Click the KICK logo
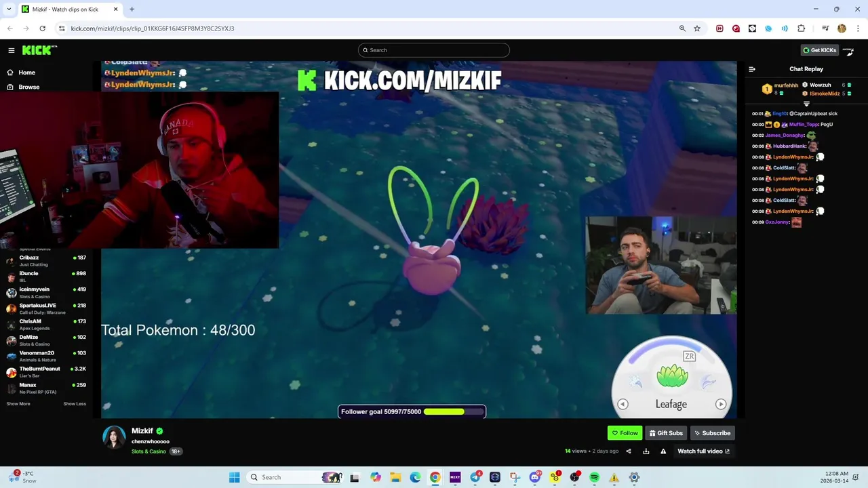This screenshot has width=868, height=488. pyautogui.click(x=39, y=50)
